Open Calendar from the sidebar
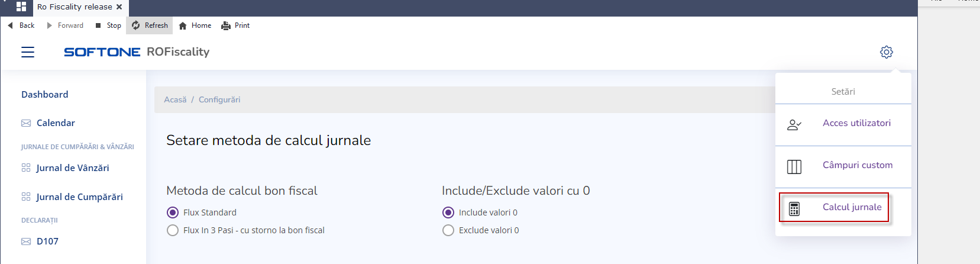This screenshot has width=980, height=264. (x=56, y=123)
